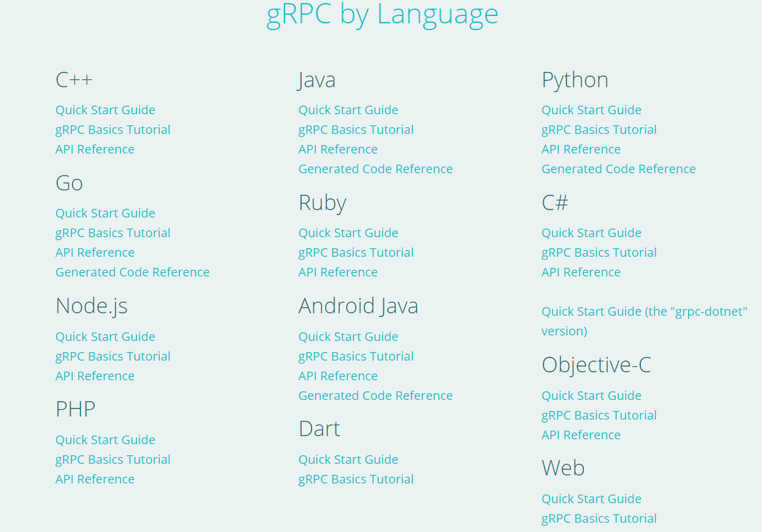762x532 pixels.
Task: Open the Ruby Quick Start Guide
Action: 348,233
